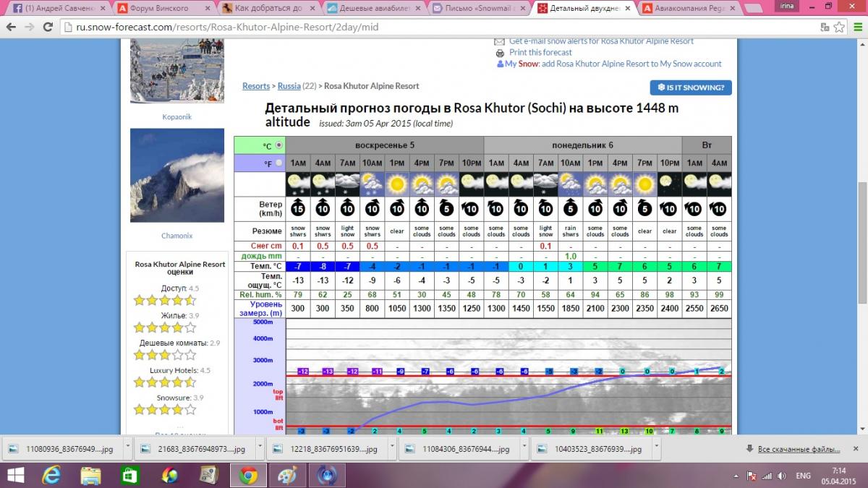Viewport: 868px width, 488px height.
Task: Open Internet Explorer from the taskbar
Action: coord(52,475)
